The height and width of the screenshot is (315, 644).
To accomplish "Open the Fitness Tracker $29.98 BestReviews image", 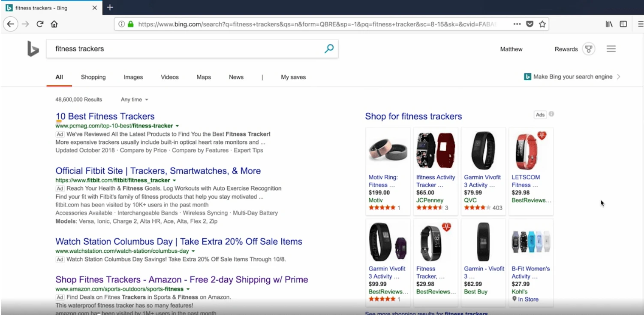I will pyautogui.click(x=435, y=242).
